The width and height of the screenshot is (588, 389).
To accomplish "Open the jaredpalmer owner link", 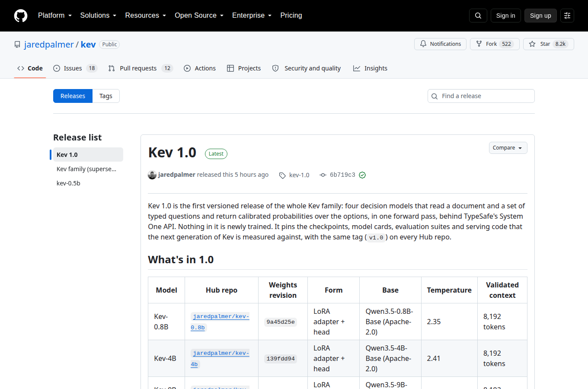I will (49, 45).
